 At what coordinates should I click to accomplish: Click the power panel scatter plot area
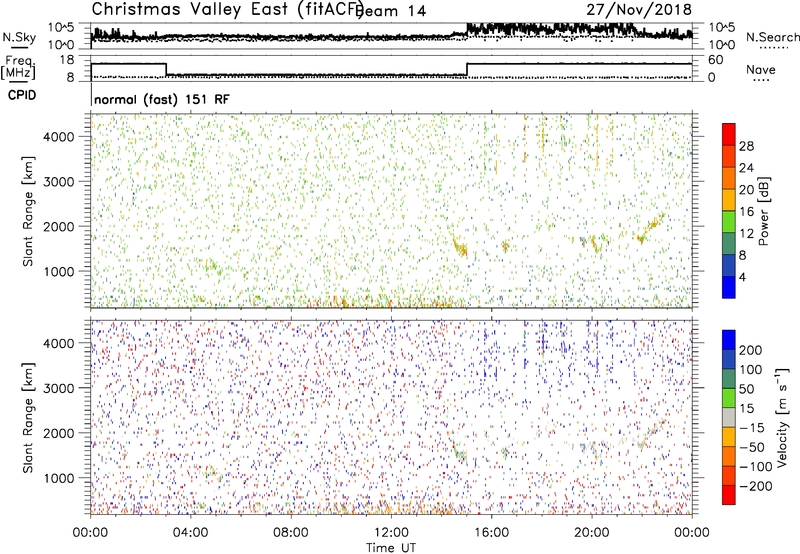pos(391,211)
